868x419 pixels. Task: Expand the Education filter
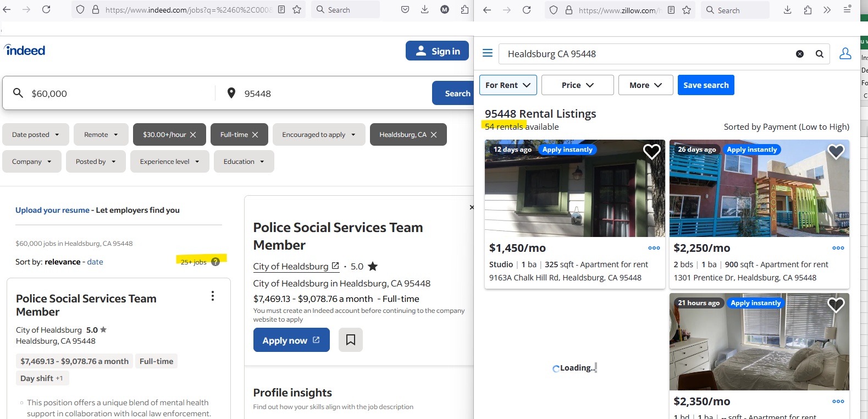[x=244, y=162]
